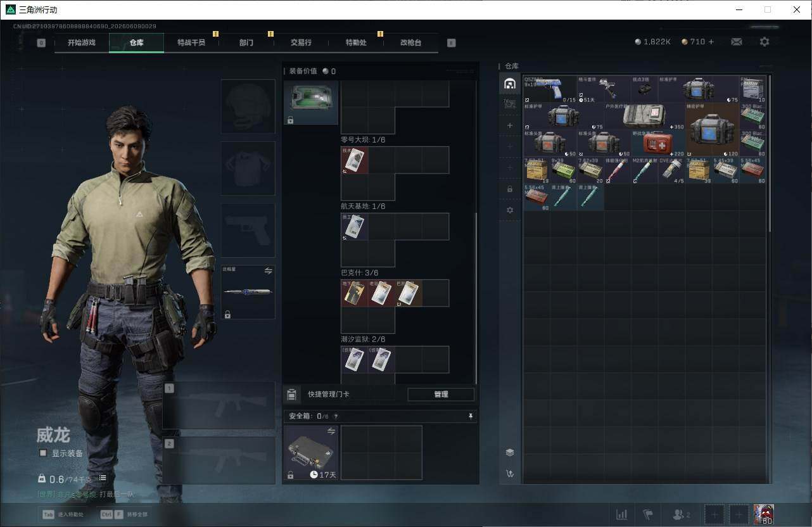This screenshot has height=527, width=812.
Task: Swap the safe box using its arrows icon
Action: tap(331, 431)
